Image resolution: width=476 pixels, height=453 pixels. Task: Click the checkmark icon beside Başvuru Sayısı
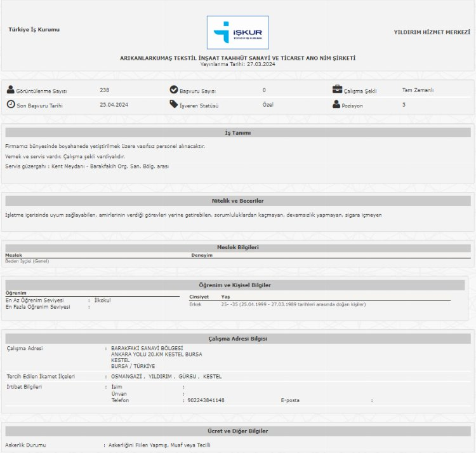coord(174,90)
